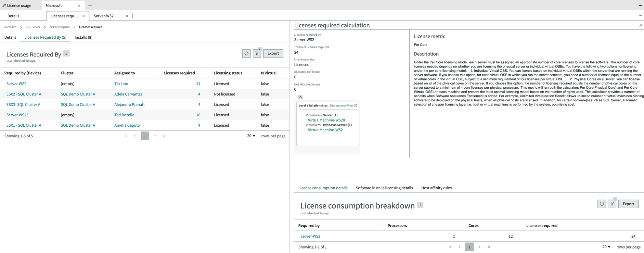The image size is (644, 253).
Task: Sort left table by Licensing status column
Action: tap(228, 73)
